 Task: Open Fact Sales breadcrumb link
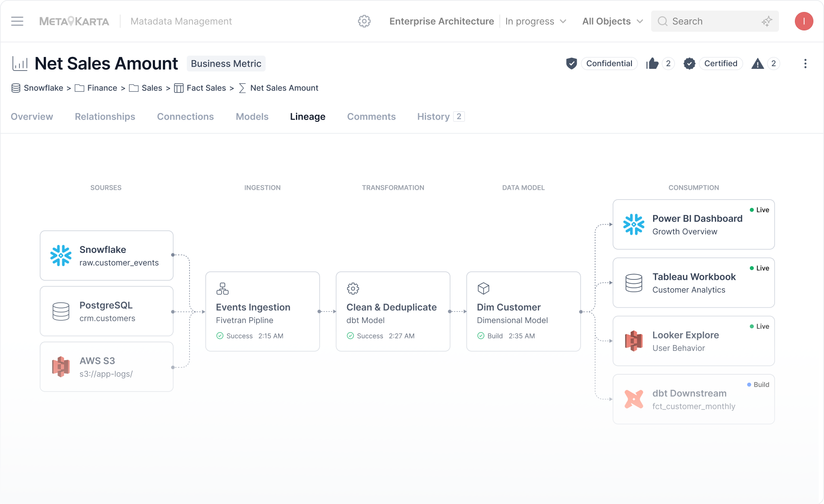(206, 88)
